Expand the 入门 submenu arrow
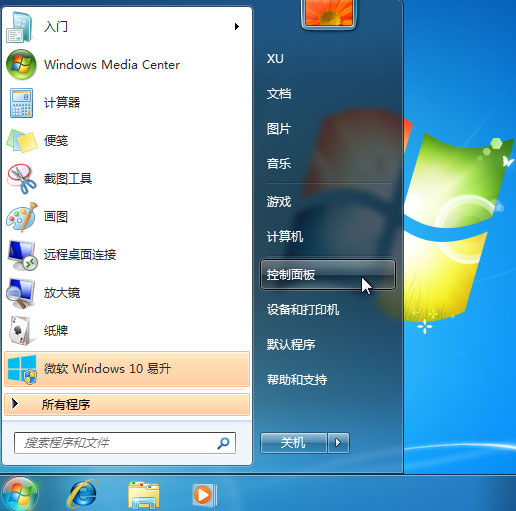The width and height of the screenshot is (516, 511). click(237, 27)
